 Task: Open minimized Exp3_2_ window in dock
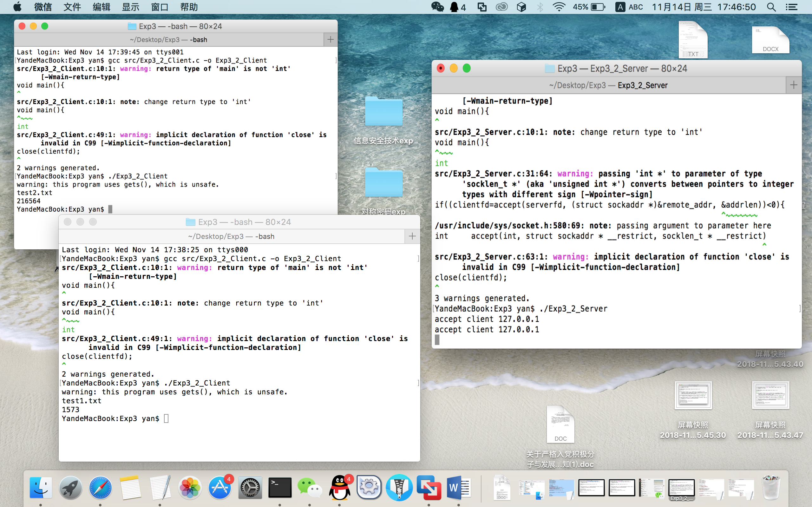pos(681,488)
